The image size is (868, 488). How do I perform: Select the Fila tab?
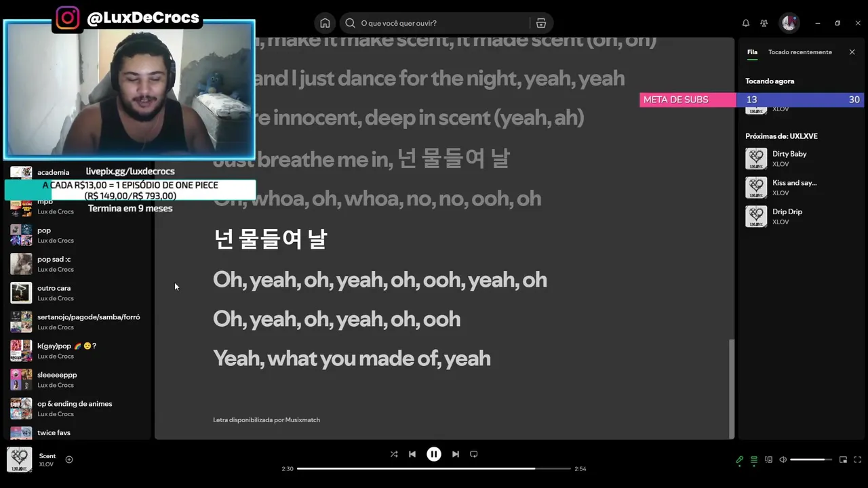pyautogui.click(x=752, y=52)
